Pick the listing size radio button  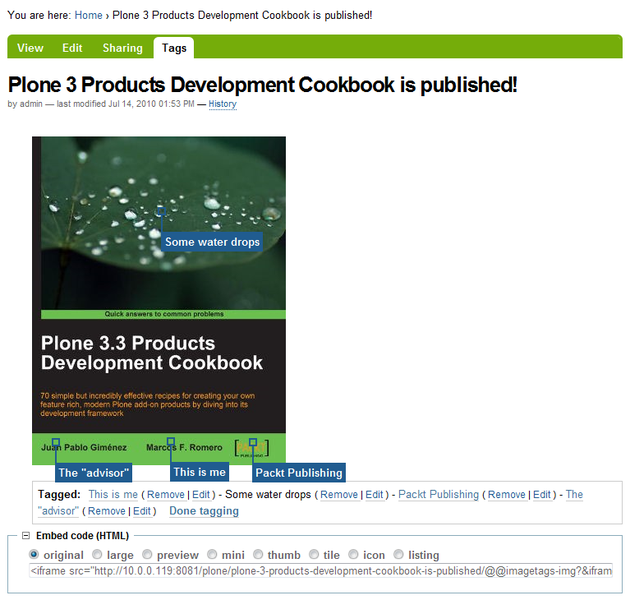[x=399, y=555]
